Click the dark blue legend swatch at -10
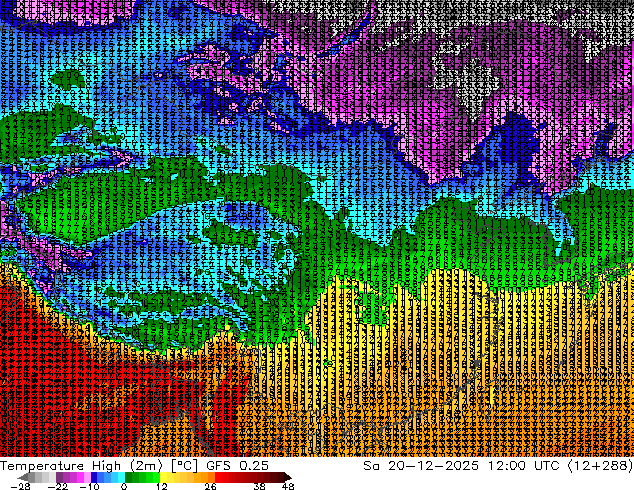Viewport: 634px width, 490px height. click(94, 477)
